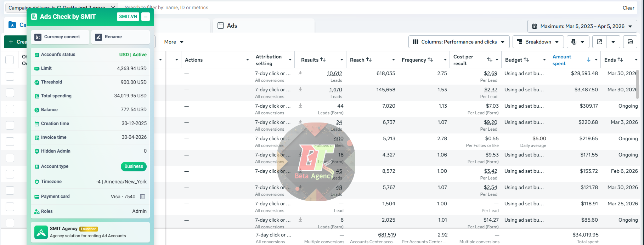The width and height of the screenshot is (644, 245).
Task: Open the More dropdown menu
Action: coord(174,42)
